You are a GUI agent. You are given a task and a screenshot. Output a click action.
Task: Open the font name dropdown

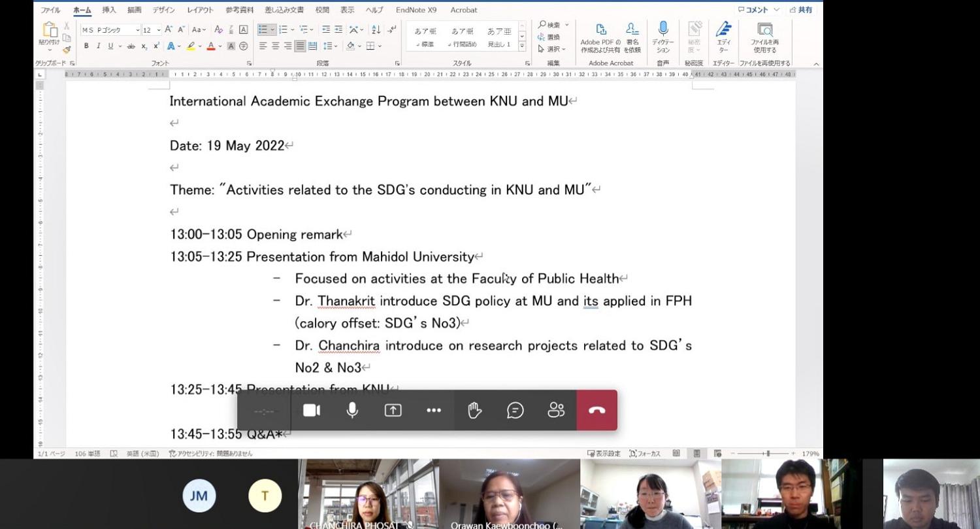[137, 30]
